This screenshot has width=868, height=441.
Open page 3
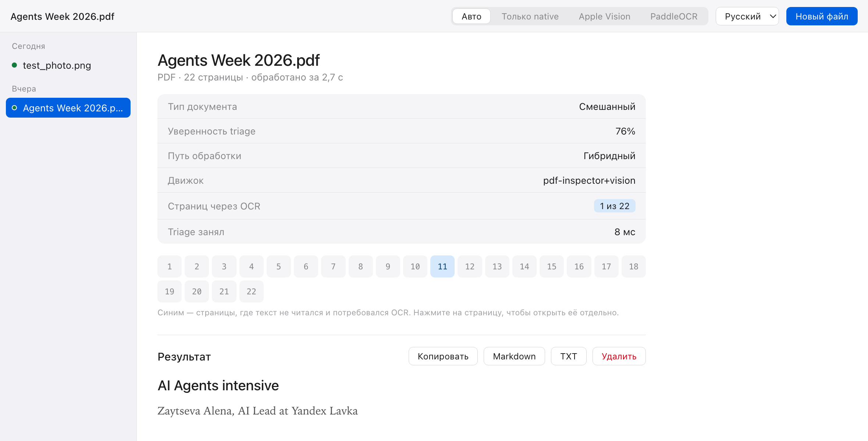[x=224, y=266]
